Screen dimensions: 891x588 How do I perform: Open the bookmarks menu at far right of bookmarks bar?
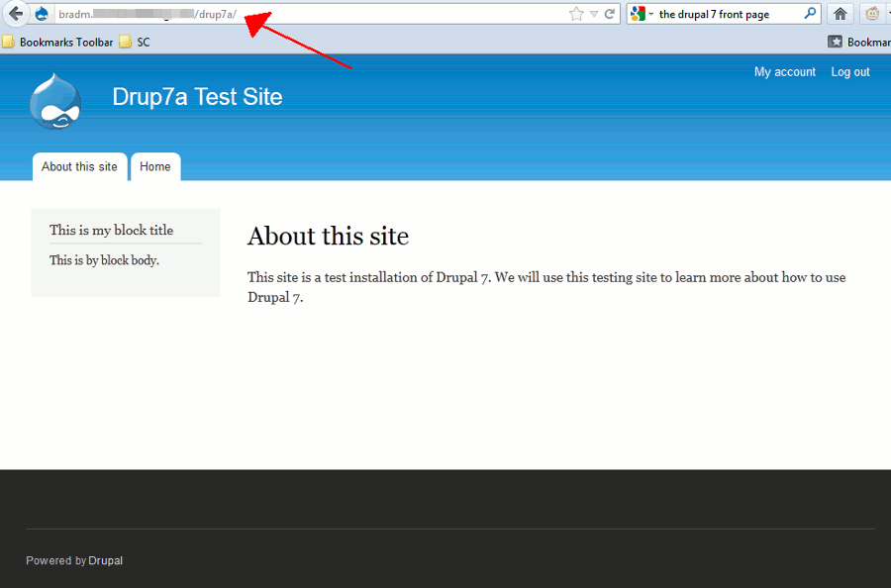tap(859, 42)
